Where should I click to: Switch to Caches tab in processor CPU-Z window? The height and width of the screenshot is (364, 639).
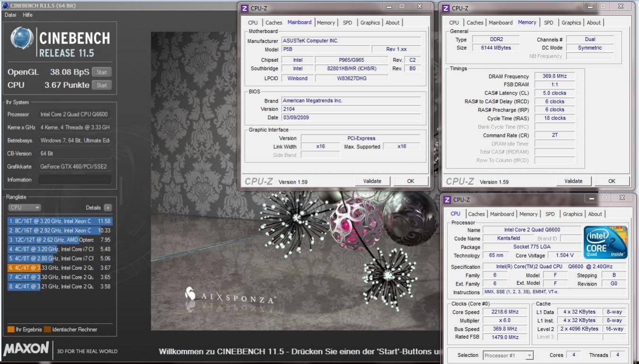pos(476,214)
